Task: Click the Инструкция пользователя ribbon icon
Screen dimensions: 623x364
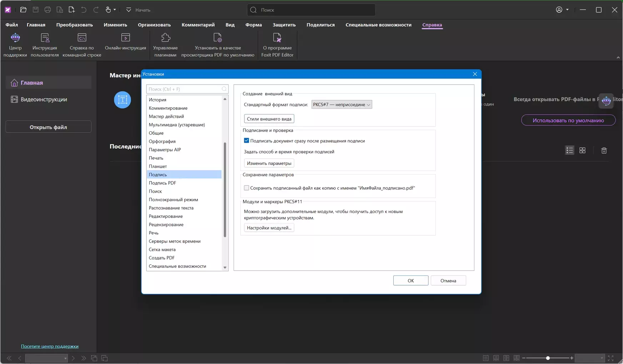Action: point(45,45)
